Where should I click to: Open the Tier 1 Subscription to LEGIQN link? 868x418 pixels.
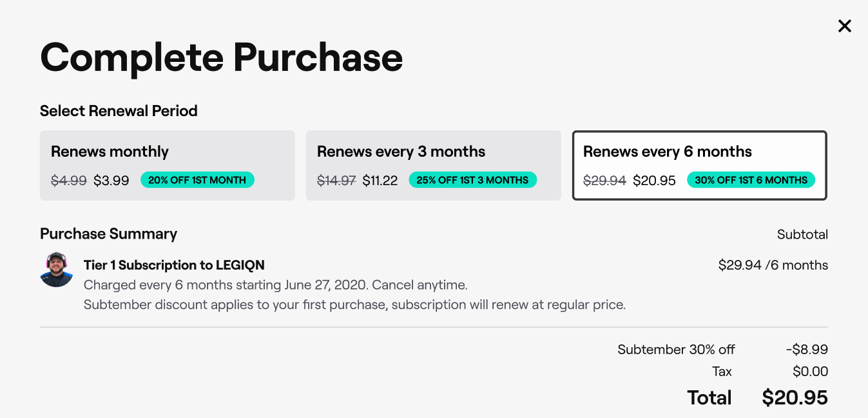[174, 264]
